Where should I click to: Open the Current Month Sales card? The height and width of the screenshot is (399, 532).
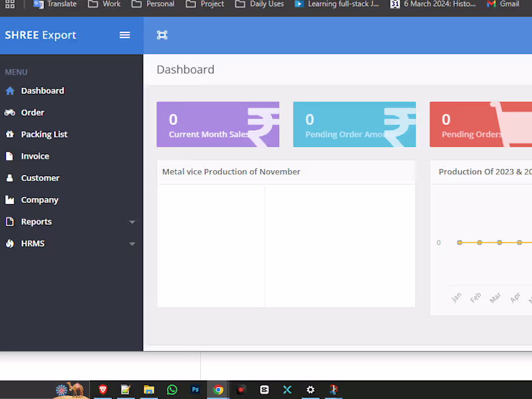[218, 124]
